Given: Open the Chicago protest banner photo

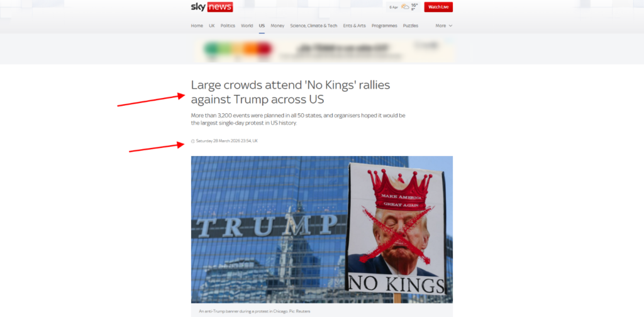Looking at the screenshot, I should coord(321,230).
